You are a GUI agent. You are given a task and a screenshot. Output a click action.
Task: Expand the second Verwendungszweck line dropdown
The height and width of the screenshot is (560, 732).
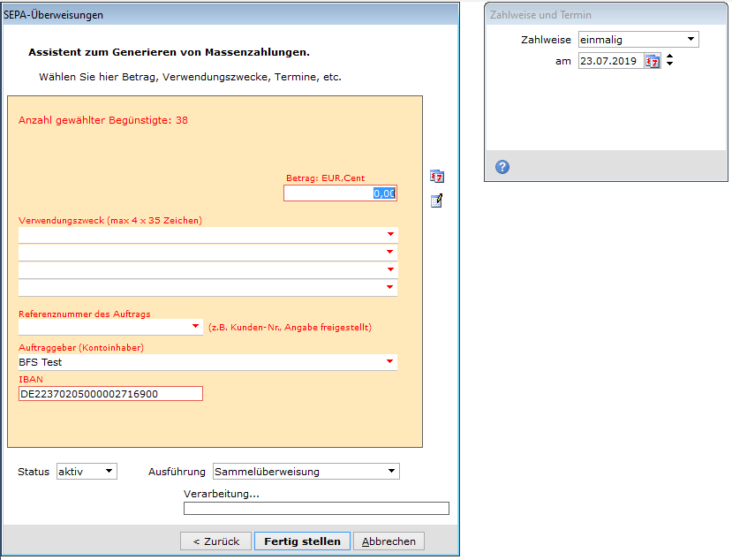[x=390, y=252]
